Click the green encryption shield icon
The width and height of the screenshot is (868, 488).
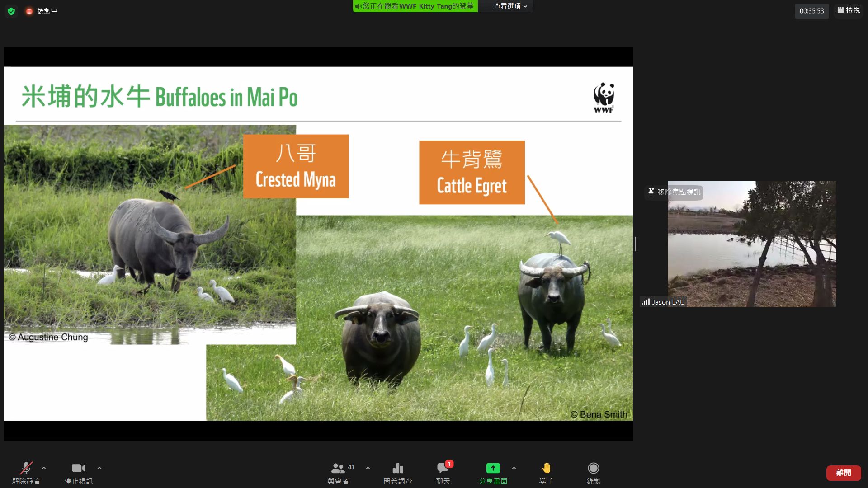tap(11, 11)
